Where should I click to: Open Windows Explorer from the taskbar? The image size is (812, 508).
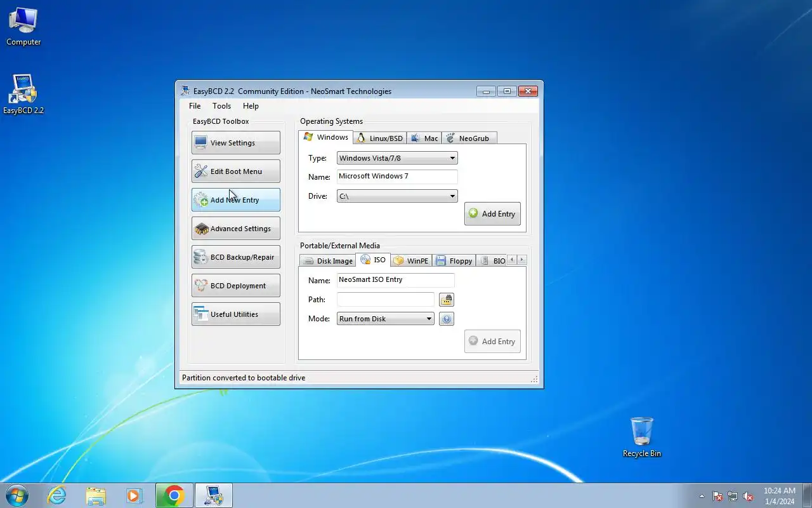click(x=96, y=495)
